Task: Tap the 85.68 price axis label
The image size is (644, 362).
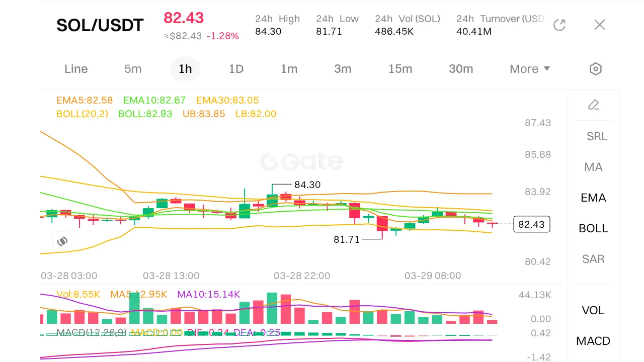Action: [538, 154]
